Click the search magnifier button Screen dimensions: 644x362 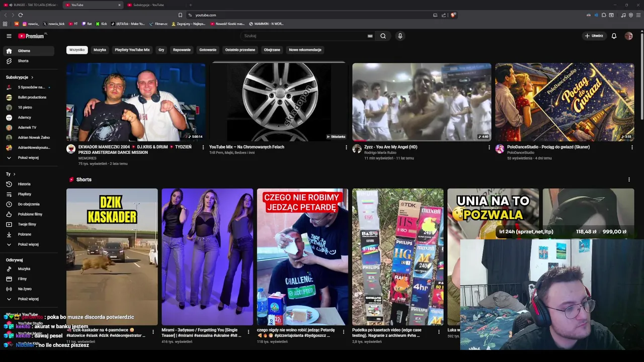(383, 36)
